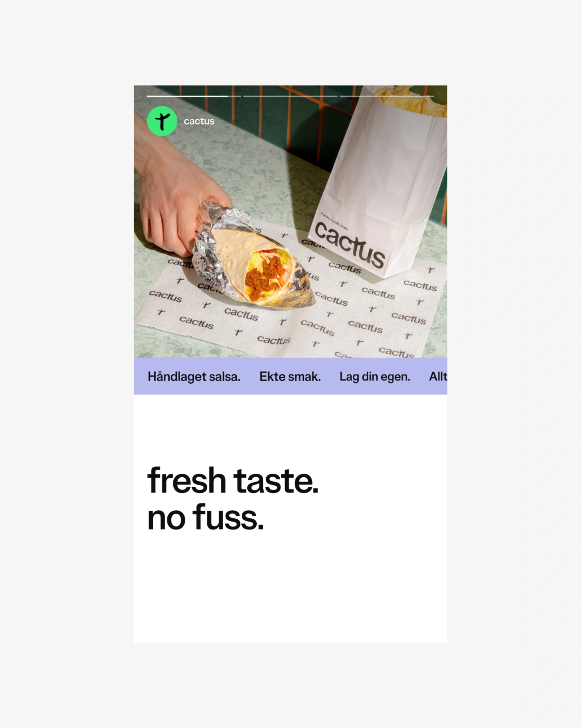Click the 'no fuss.' headline line
The image size is (582, 728).
click(x=206, y=517)
